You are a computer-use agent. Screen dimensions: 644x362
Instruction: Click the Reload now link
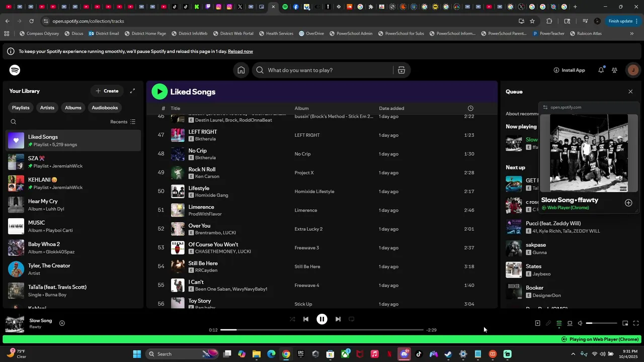240,51
